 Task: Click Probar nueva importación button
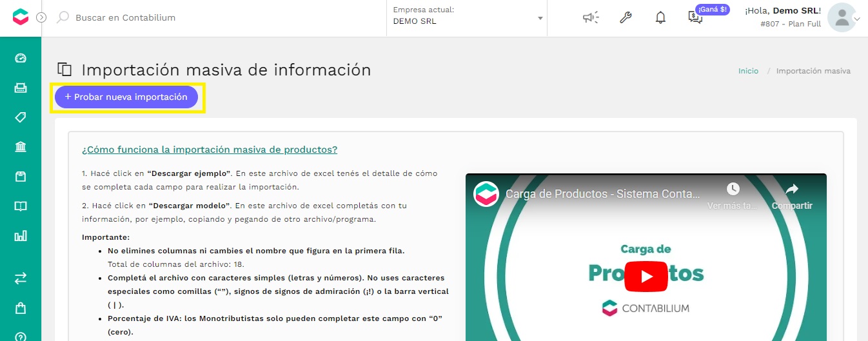pos(126,97)
